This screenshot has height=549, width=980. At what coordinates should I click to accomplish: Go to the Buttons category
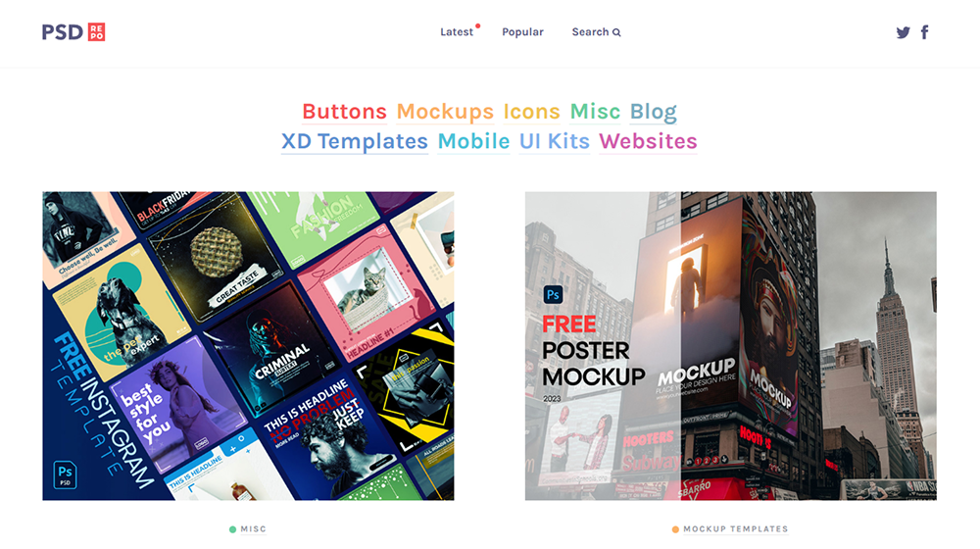(x=344, y=112)
